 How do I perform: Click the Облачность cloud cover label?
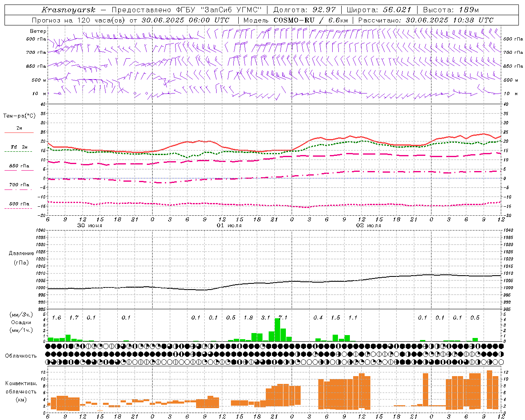21,356
